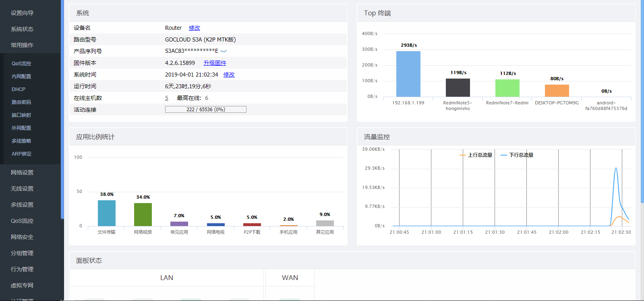Screen dimensions: 644x301
Task: Open 设置向导 in the sidebar
Action: (22, 13)
